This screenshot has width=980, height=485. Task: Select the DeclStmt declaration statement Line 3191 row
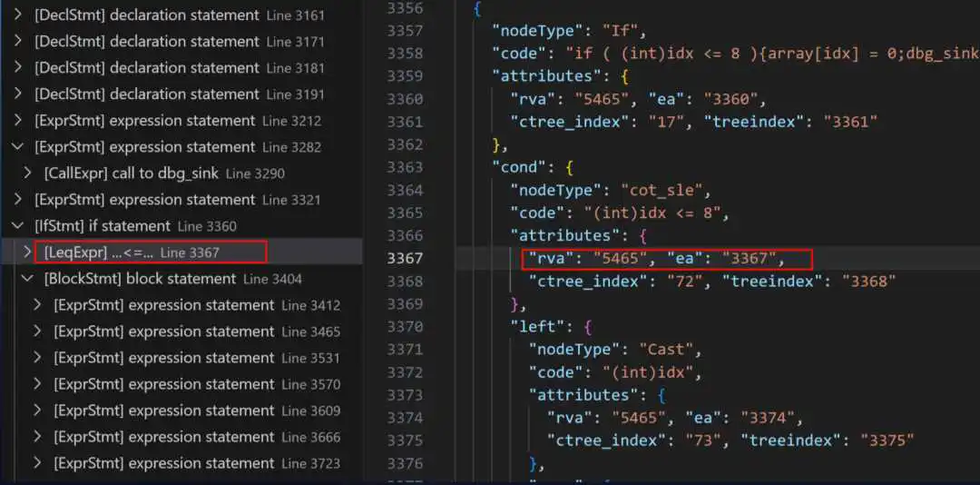(181, 94)
